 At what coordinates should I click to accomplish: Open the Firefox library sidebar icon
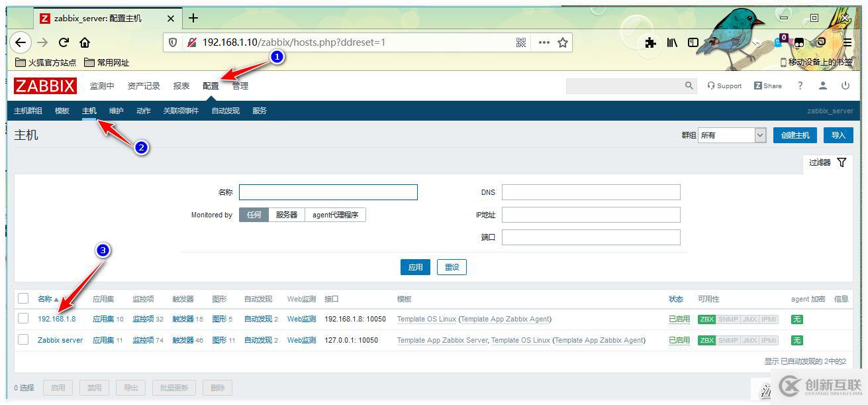(x=672, y=42)
